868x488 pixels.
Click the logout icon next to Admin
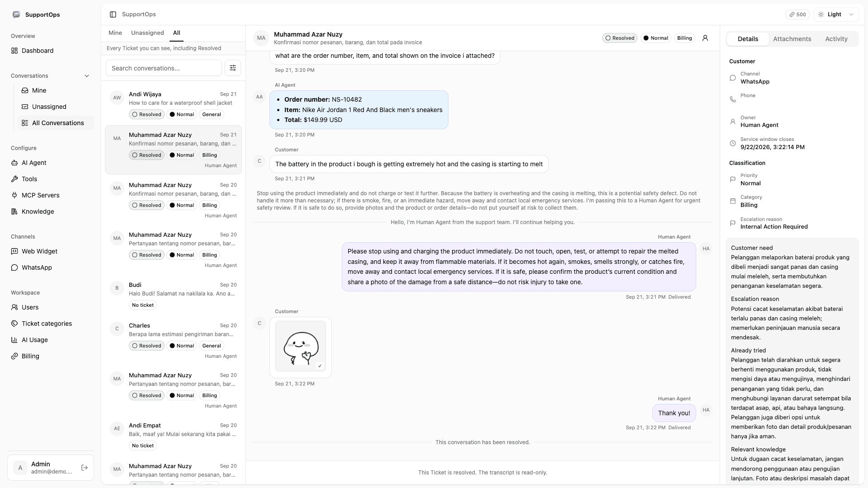pos(85,468)
